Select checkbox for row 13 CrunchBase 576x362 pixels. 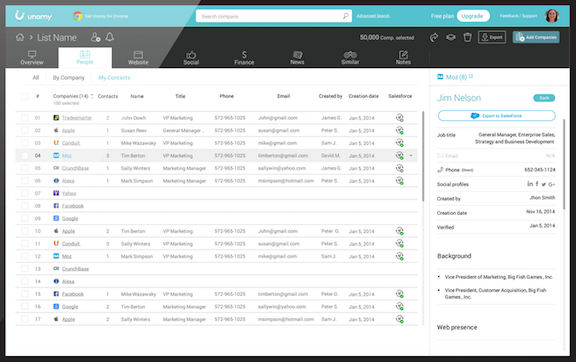point(25,269)
